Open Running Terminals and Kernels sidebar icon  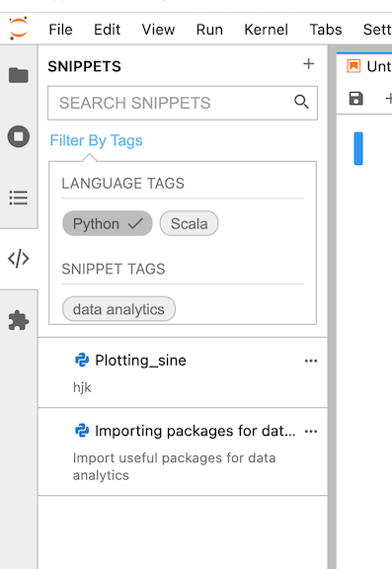pos(19,136)
